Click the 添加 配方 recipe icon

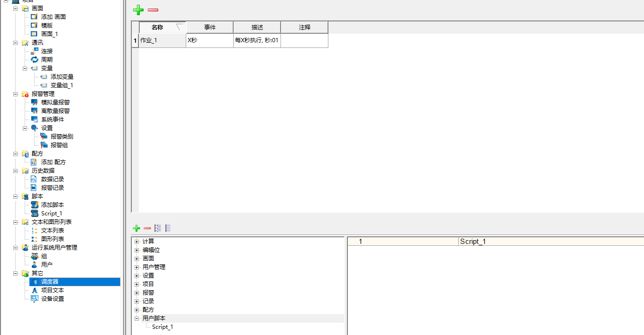coord(34,162)
